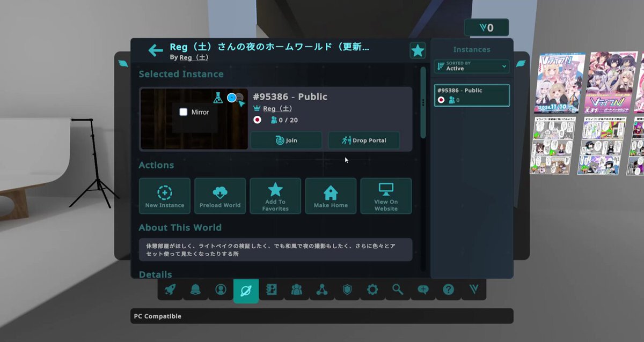This screenshot has width=644, height=342.
Task: Open the three-dot instance options menu
Action: click(x=423, y=102)
